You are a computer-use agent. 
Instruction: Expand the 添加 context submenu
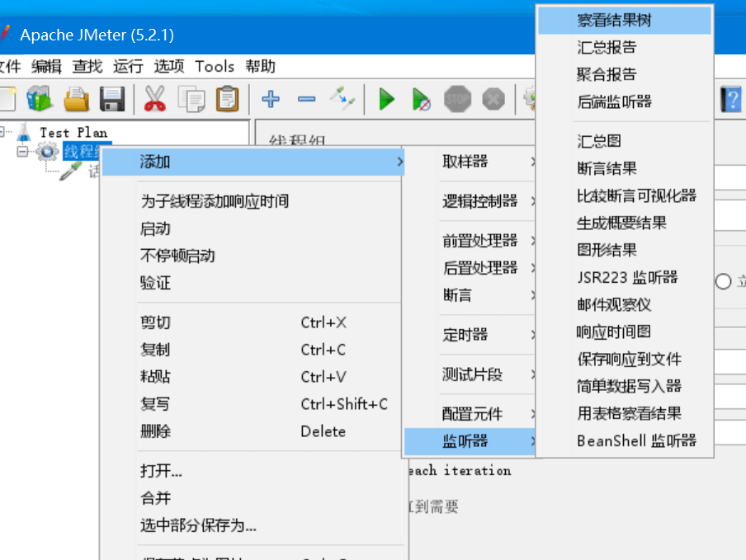coord(253,162)
